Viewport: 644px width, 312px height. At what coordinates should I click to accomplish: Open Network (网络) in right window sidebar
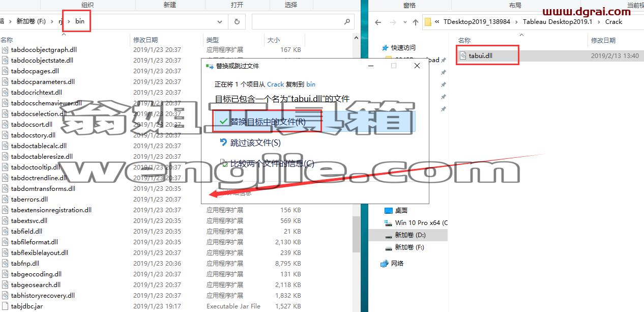397,263
